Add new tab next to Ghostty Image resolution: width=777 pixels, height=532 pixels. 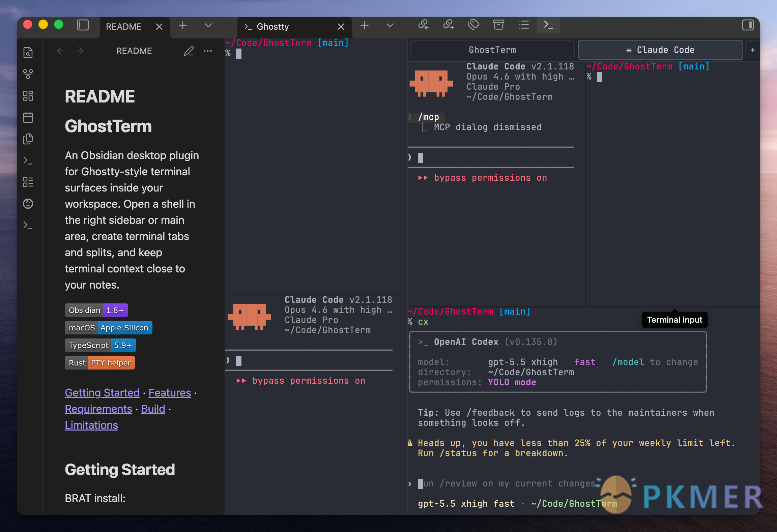pyautogui.click(x=365, y=25)
